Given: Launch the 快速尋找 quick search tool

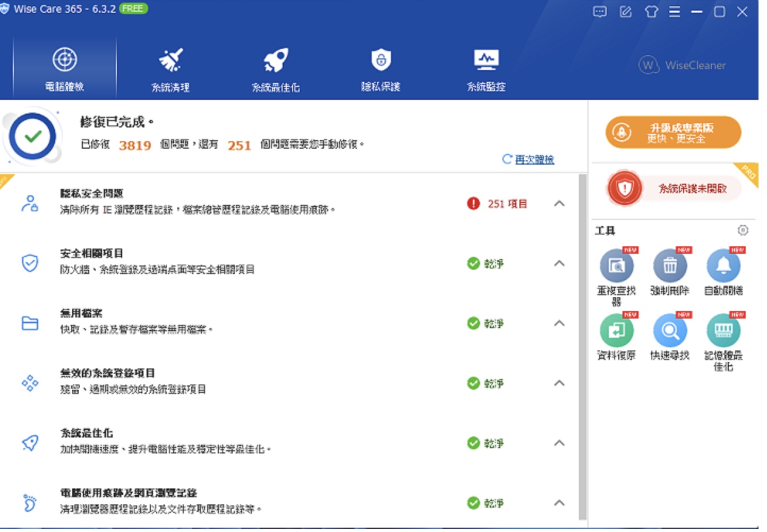Looking at the screenshot, I should click(x=670, y=337).
